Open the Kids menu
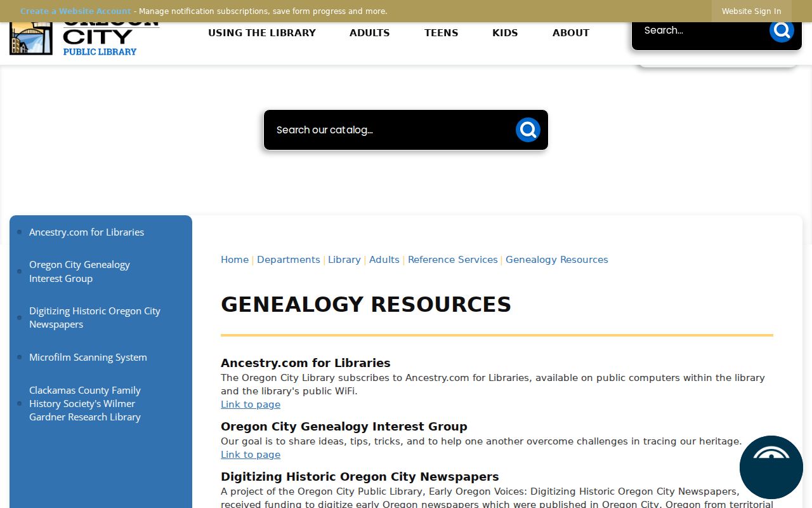The height and width of the screenshot is (508, 812). (505, 33)
